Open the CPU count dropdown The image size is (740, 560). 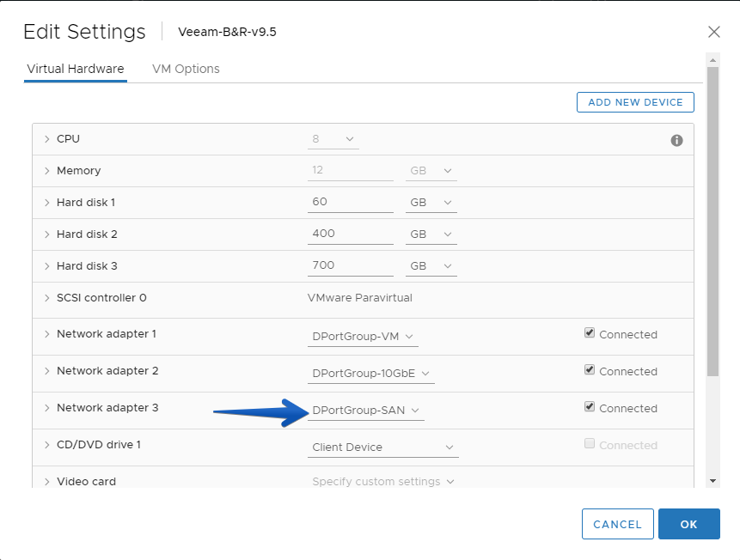(x=333, y=139)
